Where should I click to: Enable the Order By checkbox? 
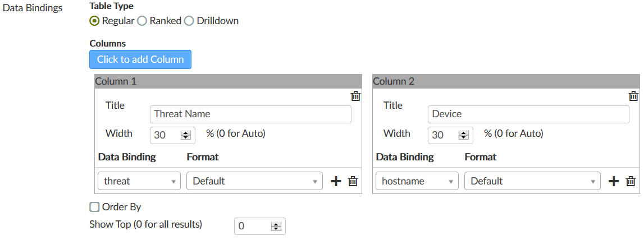click(x=94, y=207)
